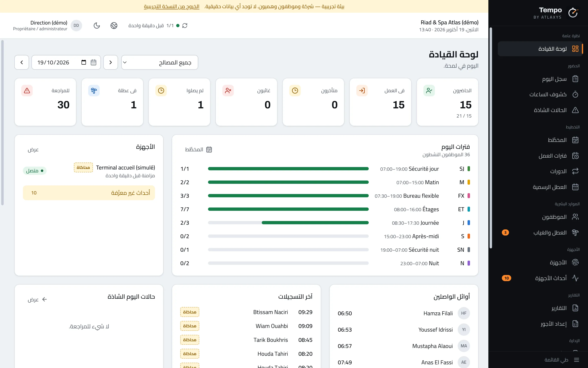Click the الموظفون people icon
Viewport: 588px width, 368px height.
(575, 217)
